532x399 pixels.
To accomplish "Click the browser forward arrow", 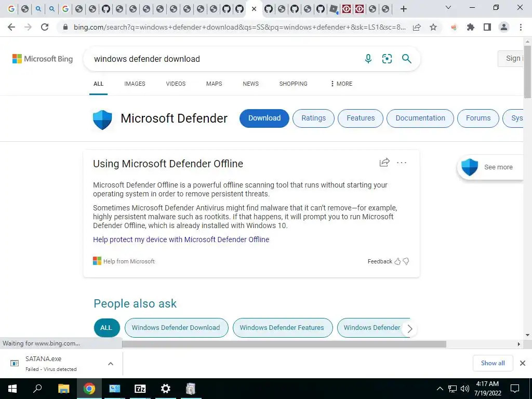I will tap(28, 27).
